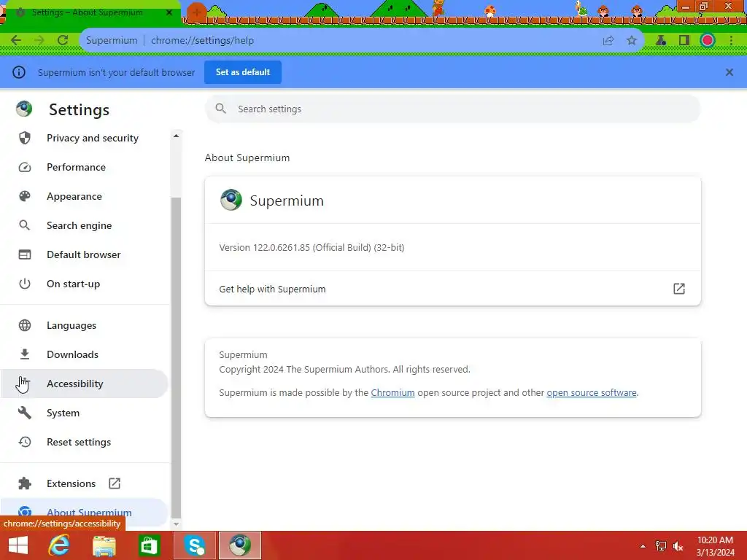747x560 pixels.
Task: Click Set as default button
Action: 243,72
